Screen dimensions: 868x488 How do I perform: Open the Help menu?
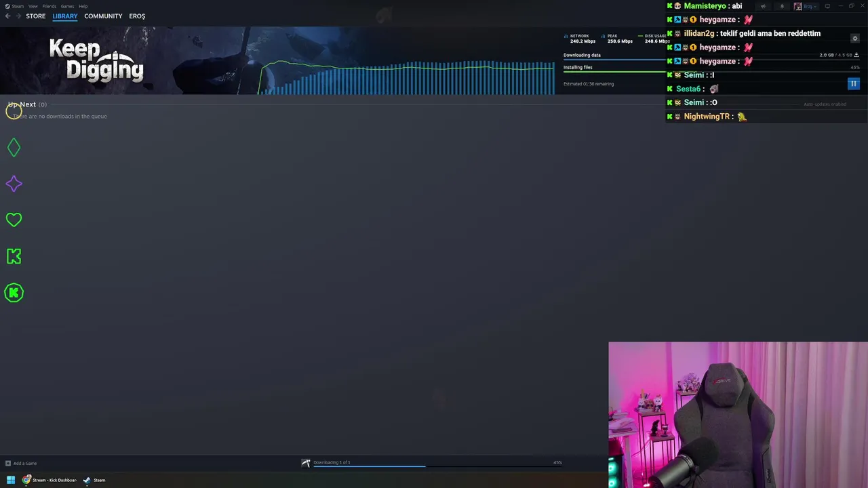83,6
